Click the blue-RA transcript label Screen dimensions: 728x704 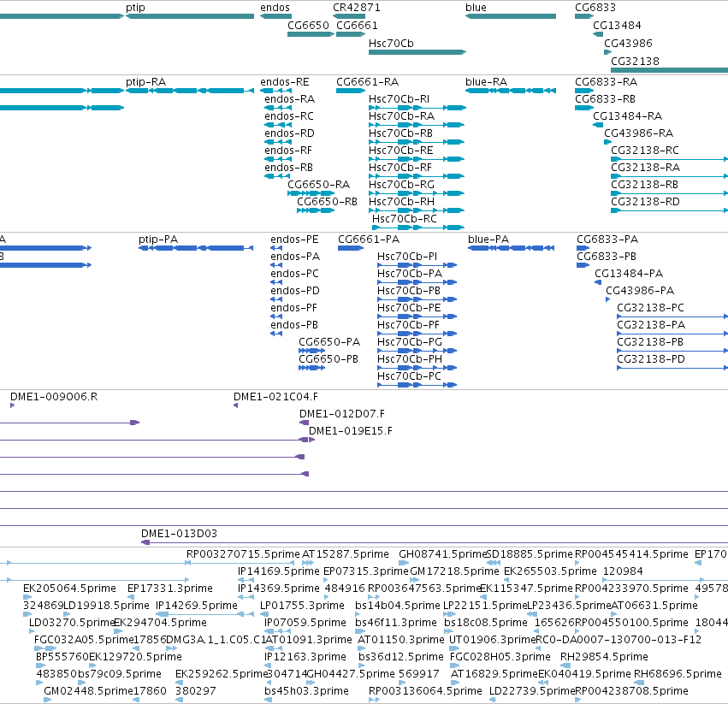tap(486, 82)
